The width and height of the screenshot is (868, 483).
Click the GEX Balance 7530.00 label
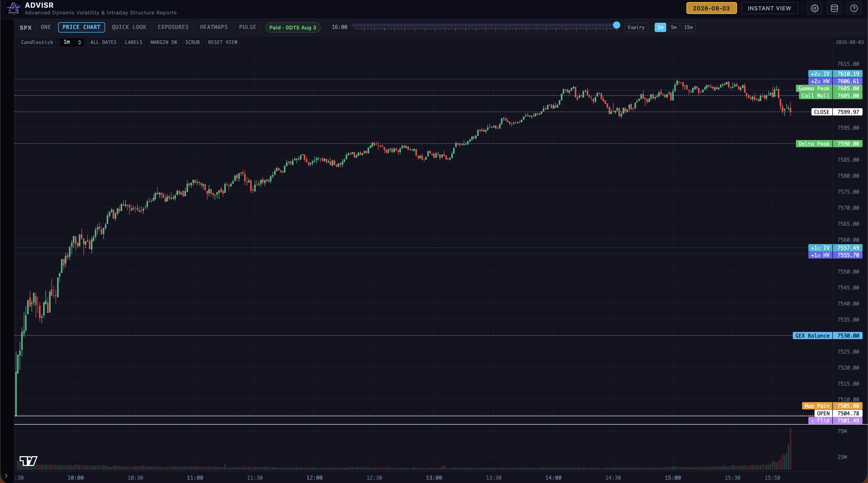(827, 336)
